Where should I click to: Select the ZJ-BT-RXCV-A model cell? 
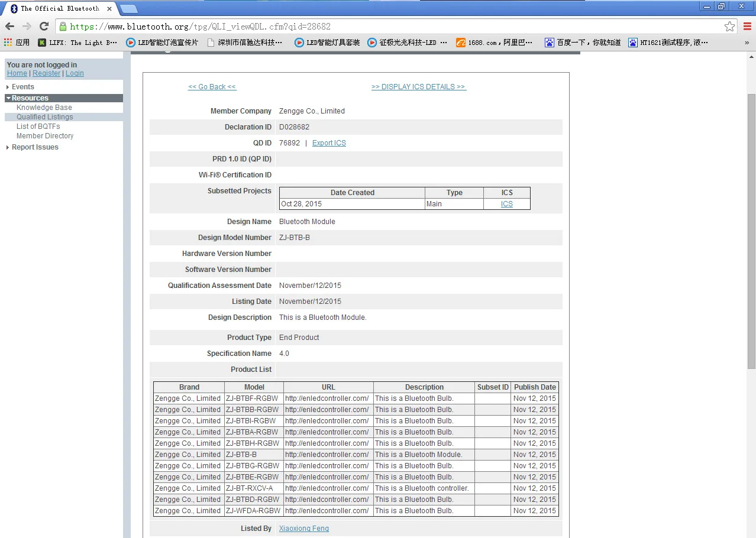click(x=254, y=488)
